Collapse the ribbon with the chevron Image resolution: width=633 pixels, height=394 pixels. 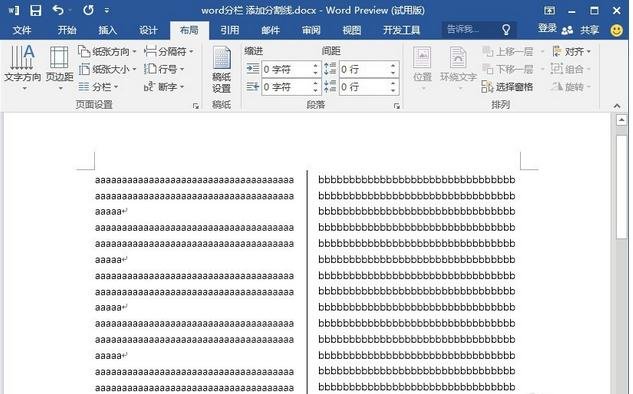tap(617, 106)
